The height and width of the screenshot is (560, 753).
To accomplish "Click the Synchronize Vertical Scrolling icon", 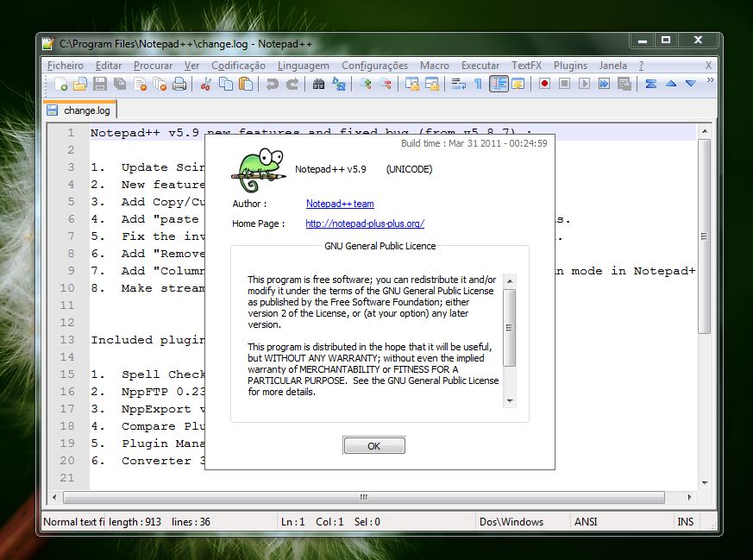I will pos(411,85).
